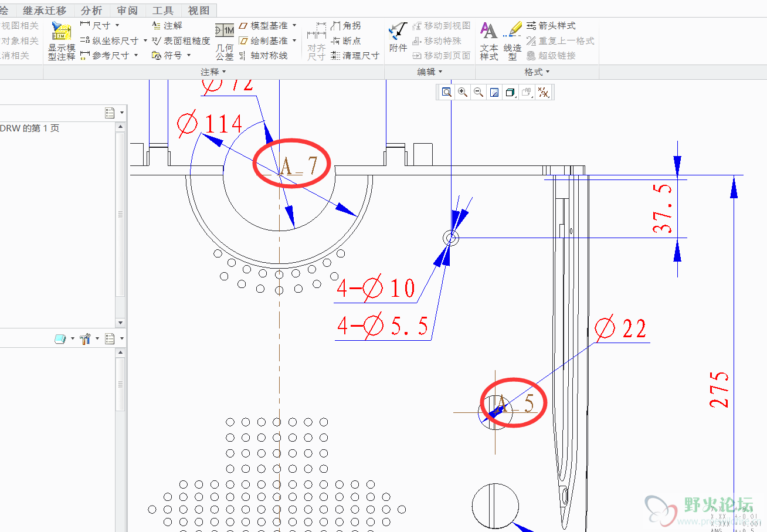Select the Ø22 dimension
This screenshot has width=767, height=532.
pos(620,328)
